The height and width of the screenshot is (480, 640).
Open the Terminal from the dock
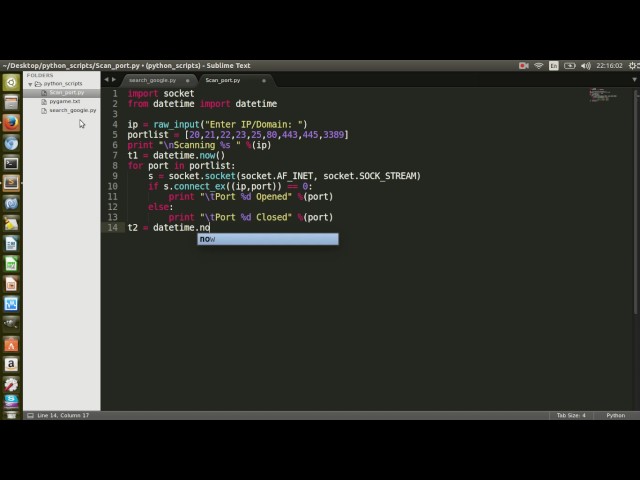(x=11, y=163)
